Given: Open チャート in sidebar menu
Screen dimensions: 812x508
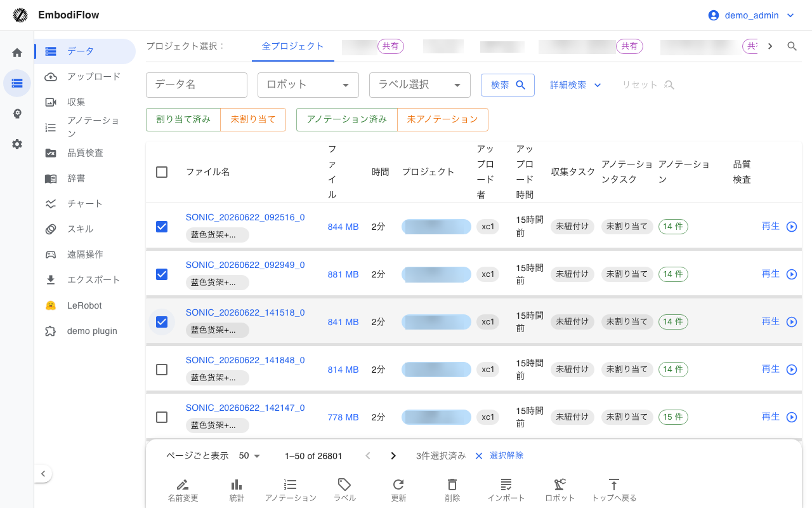Looking at the screenshot, I should (85, 204).
